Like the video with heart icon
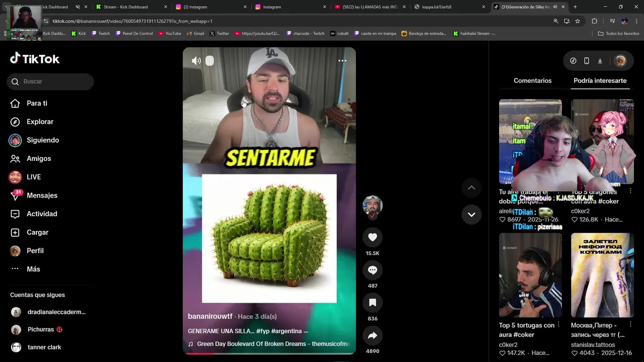This screenshot has height=362, width=644. (372, 237)
